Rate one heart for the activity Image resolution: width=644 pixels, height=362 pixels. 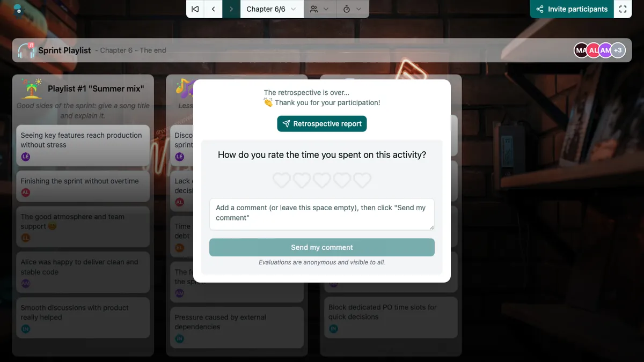282,180
